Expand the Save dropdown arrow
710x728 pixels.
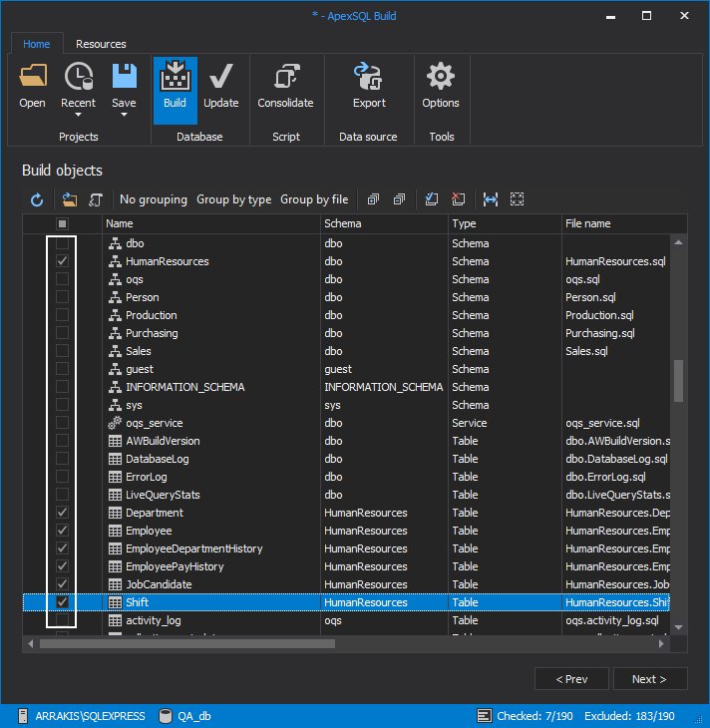coord(124,115)
